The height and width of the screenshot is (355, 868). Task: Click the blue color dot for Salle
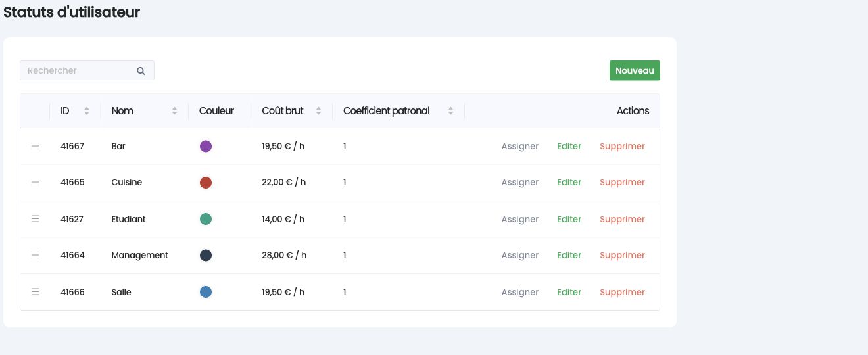(206, 292)
